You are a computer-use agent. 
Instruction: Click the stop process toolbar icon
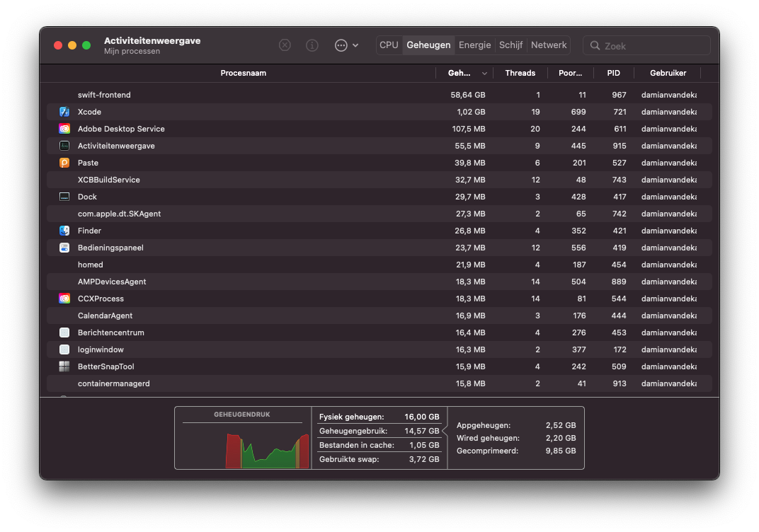click(285, 45)
